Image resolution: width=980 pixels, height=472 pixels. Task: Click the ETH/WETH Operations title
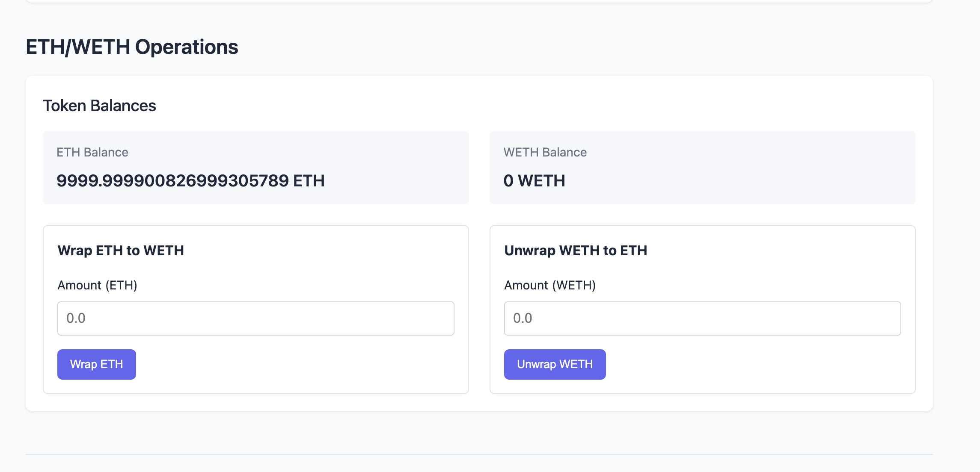coord(132,47)
